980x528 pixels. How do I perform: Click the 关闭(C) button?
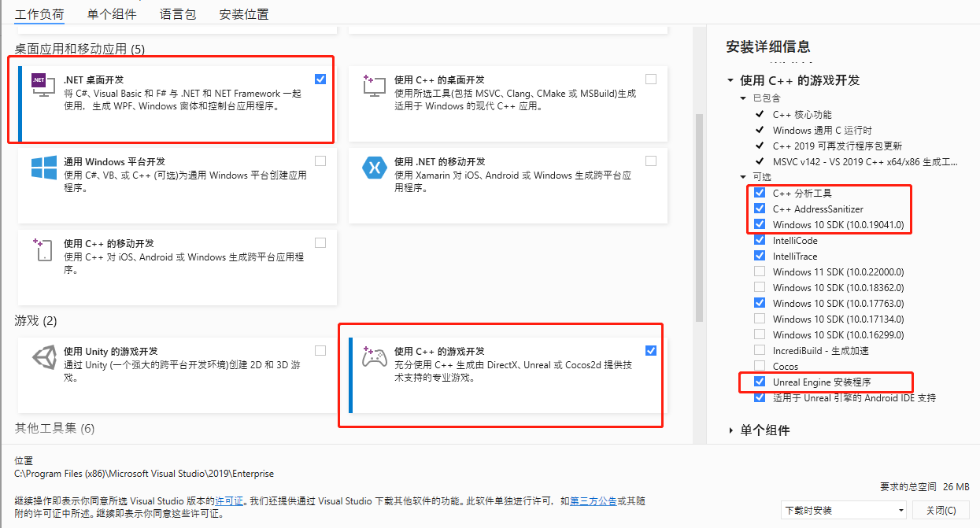point(941,510)
